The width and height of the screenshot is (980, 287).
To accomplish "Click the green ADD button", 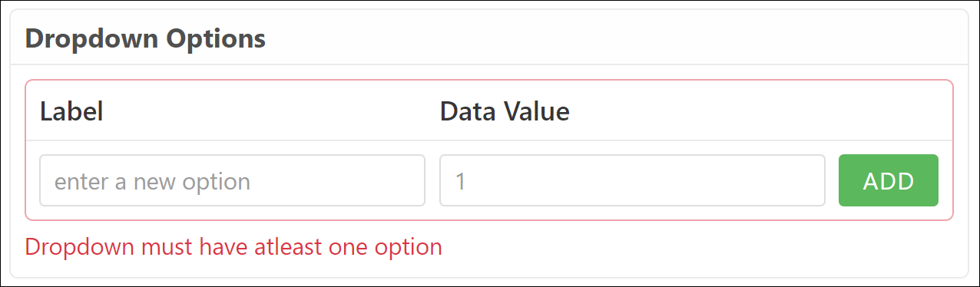I will [x=889, y=180].
